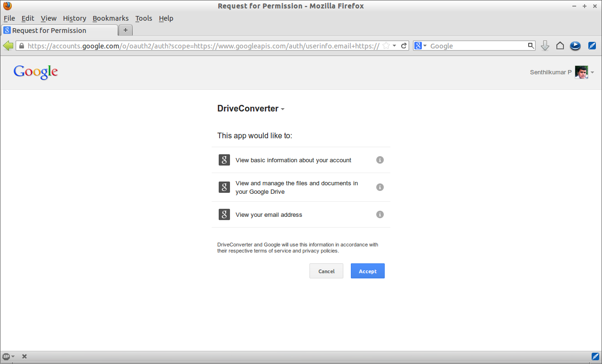Open the Help menu
602x364 pixels.
coord(166,18)
